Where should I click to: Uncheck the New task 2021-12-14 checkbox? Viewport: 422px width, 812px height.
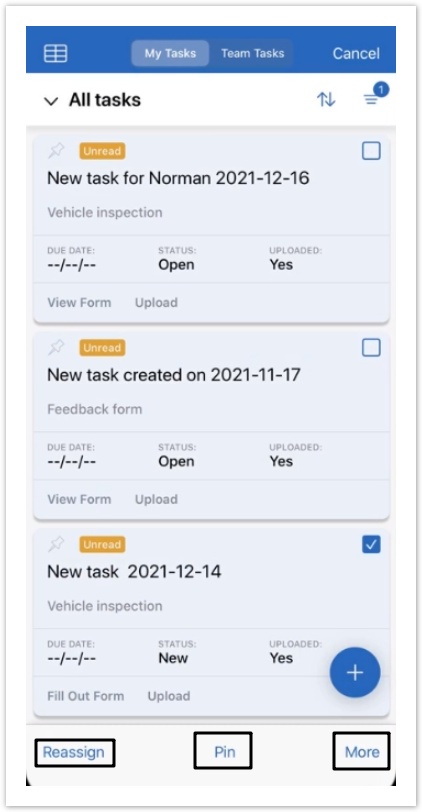pyautogui.click(x=371, y=544)
